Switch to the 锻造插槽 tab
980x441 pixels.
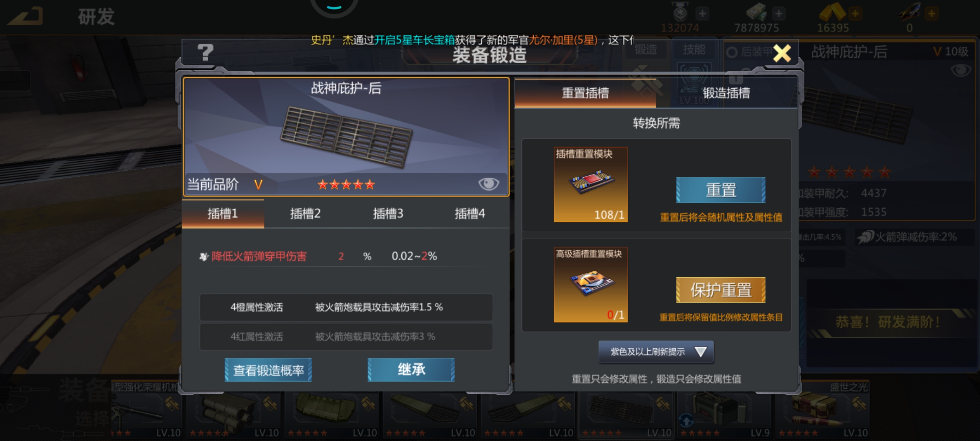pos(727,93)
